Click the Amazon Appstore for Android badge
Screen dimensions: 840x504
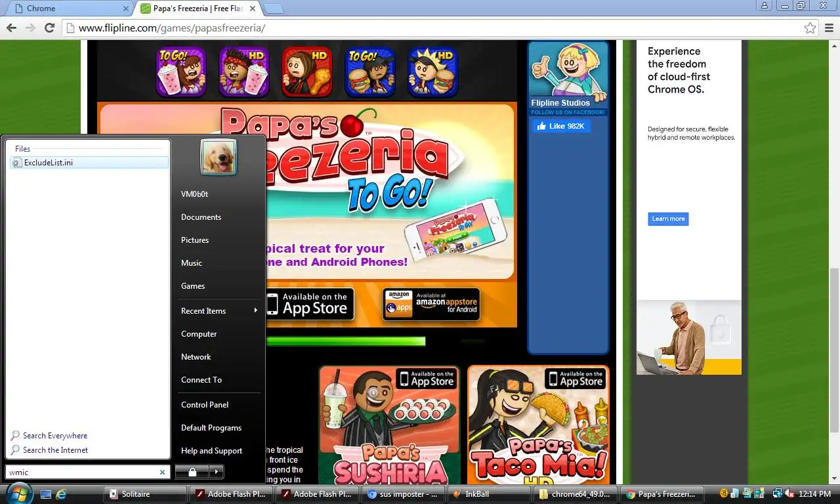[x=431, y=304]
